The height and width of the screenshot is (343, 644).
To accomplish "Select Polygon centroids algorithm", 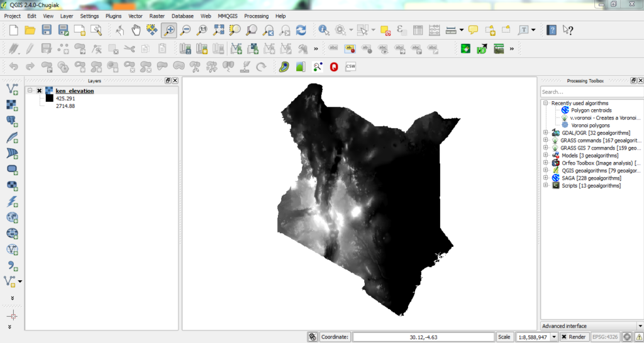I will [591, 111].
